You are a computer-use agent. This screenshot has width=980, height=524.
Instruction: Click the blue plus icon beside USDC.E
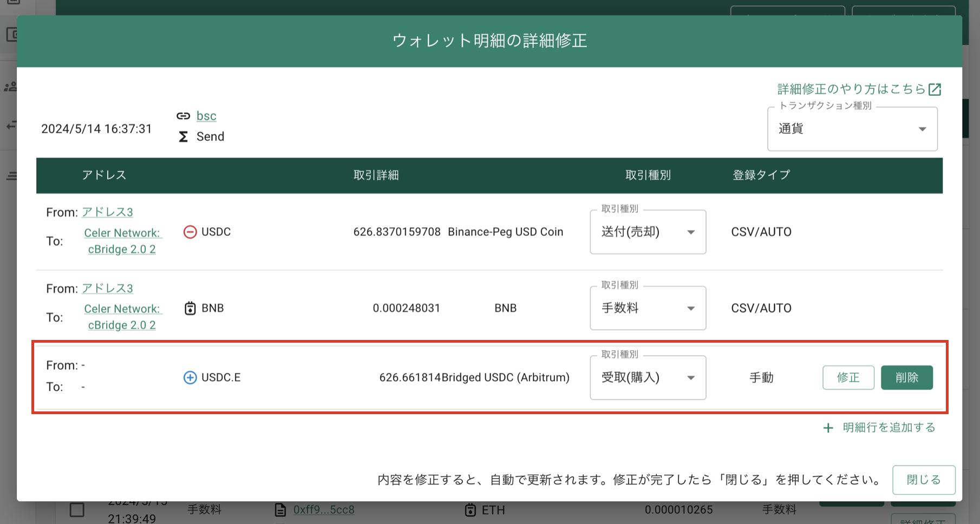point(190,378)
